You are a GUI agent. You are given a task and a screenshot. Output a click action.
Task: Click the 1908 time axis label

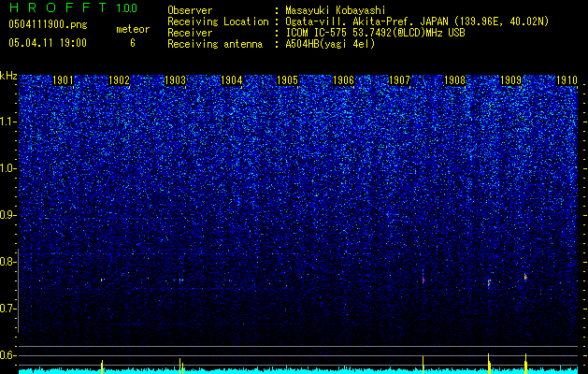pos(455,80)
